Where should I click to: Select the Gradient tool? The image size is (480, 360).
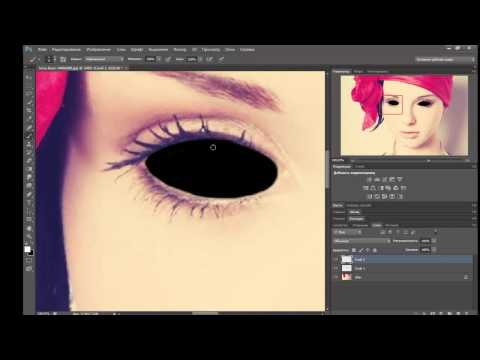[29, 169]
